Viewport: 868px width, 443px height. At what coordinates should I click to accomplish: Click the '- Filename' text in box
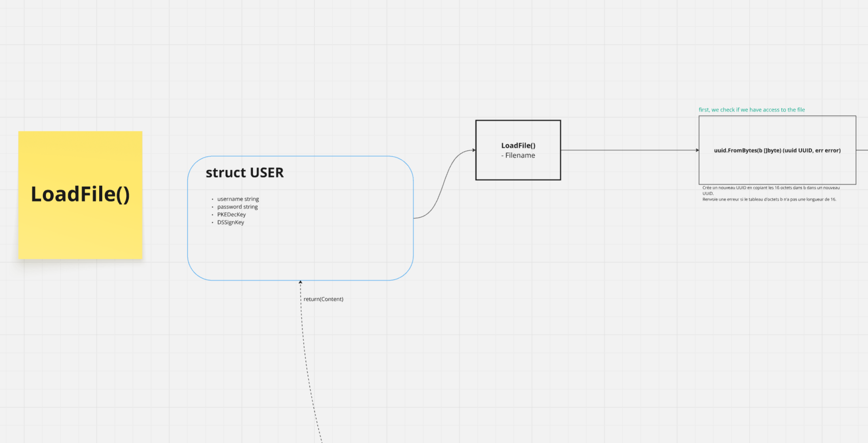click(518, 155)
